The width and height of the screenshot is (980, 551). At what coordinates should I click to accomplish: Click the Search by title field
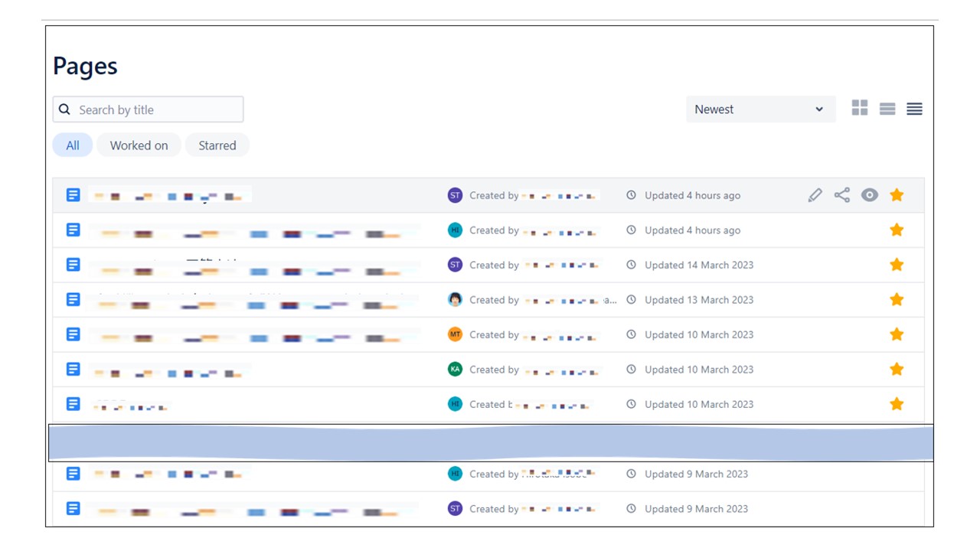coord(149,109)
